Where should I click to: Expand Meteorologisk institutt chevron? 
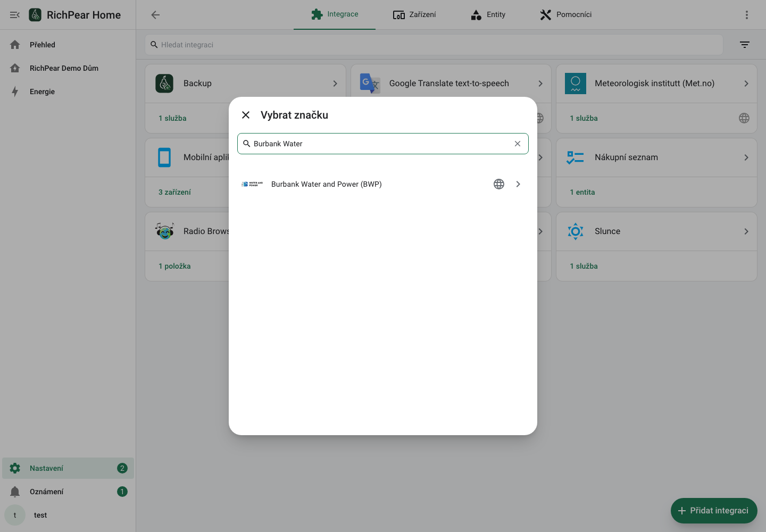pos(746,84)
